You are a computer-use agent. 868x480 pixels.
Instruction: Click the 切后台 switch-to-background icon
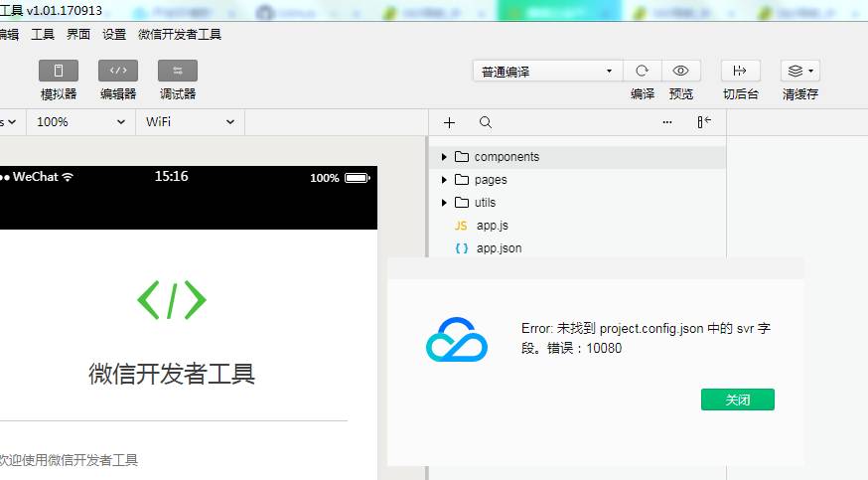point(740,71)
